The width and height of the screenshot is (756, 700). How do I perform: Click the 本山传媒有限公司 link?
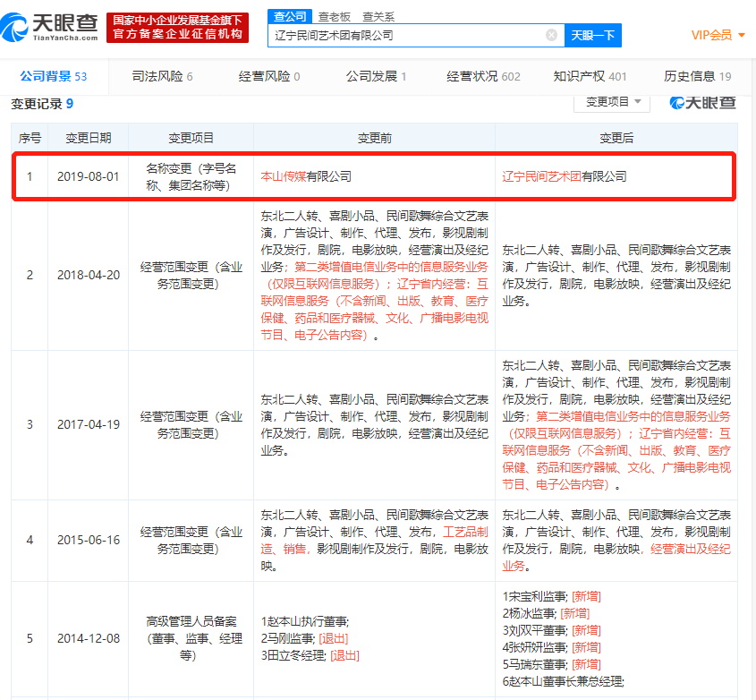click(306, 176)
